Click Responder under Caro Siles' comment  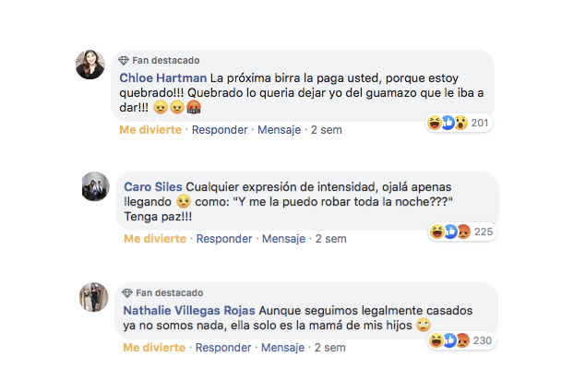point(224,238)
